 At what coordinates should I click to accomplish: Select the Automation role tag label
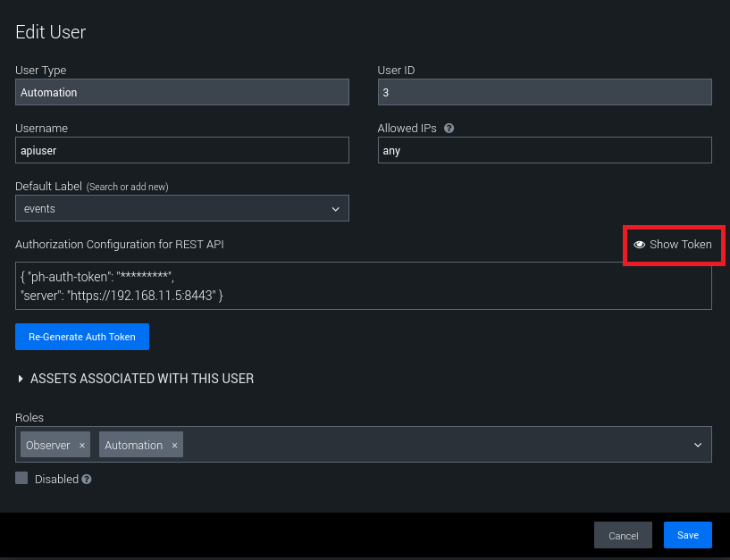point(133,445)
